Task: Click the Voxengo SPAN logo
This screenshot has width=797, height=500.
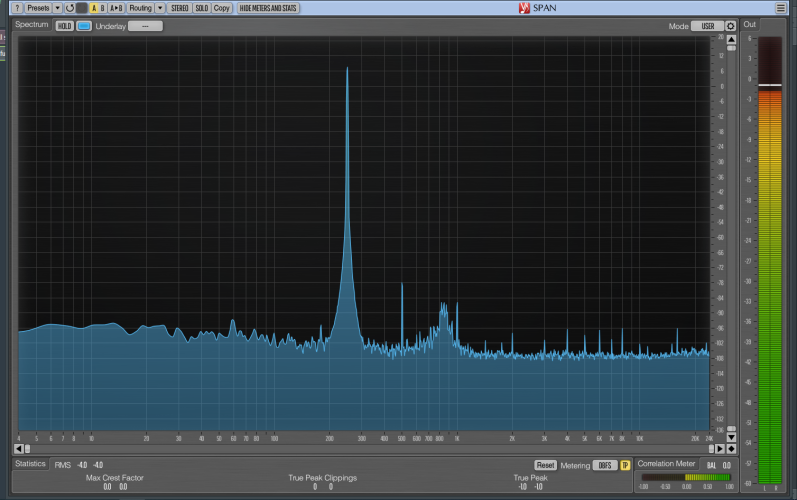Action: click(538, 8)
